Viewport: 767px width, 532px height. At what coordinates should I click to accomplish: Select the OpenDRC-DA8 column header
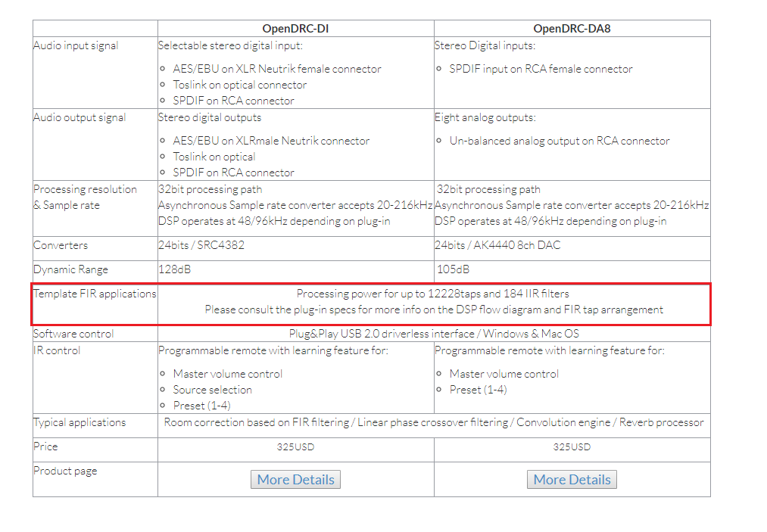coord(572,29)
